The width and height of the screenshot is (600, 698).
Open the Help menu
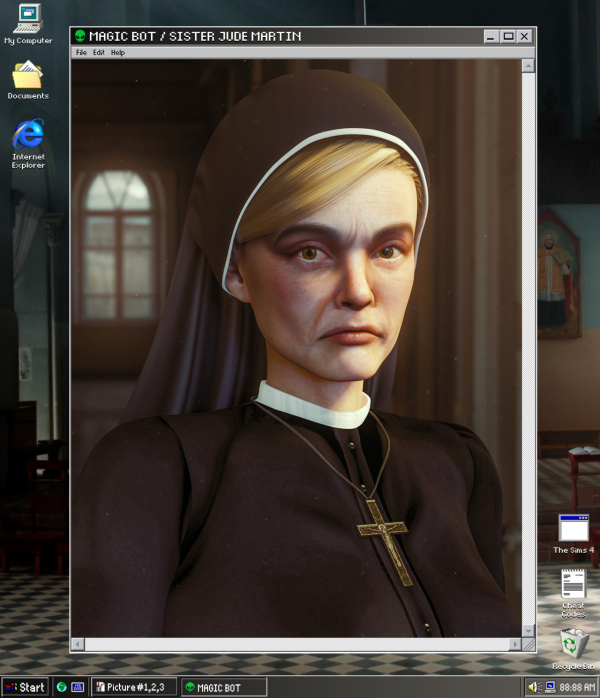118,53
